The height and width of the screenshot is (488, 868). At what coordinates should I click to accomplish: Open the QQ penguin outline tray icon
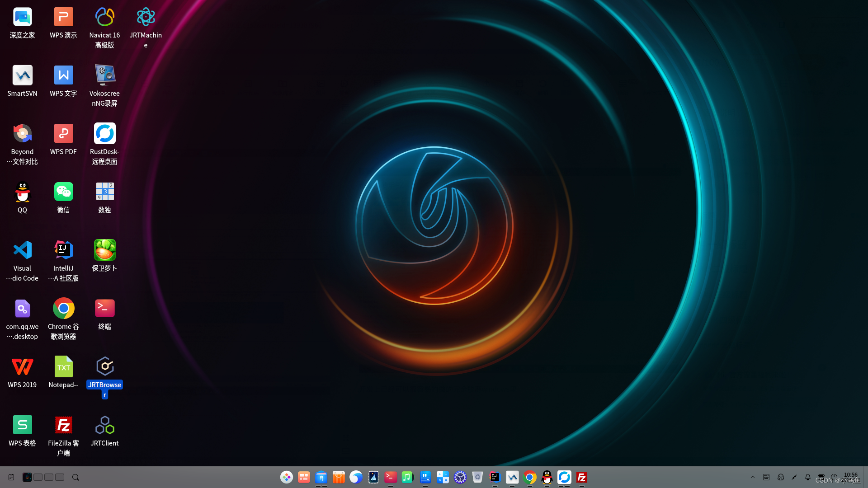point(781,477)
